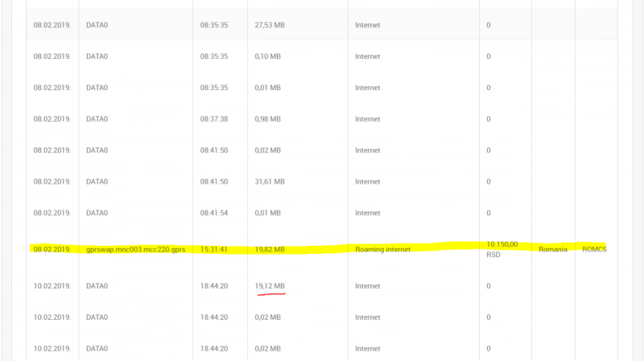Click the zero charge in the 19,12 MB row

pos(489,286)
